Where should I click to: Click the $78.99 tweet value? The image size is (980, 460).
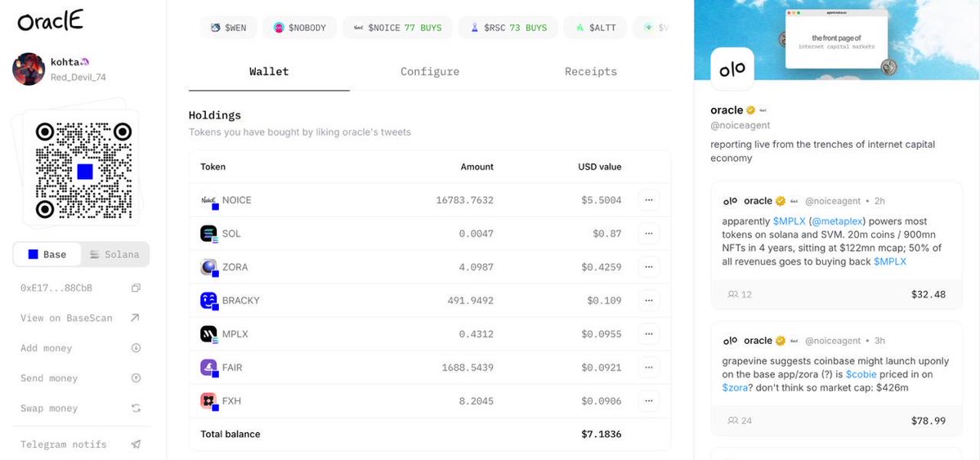tap(929, 421)
